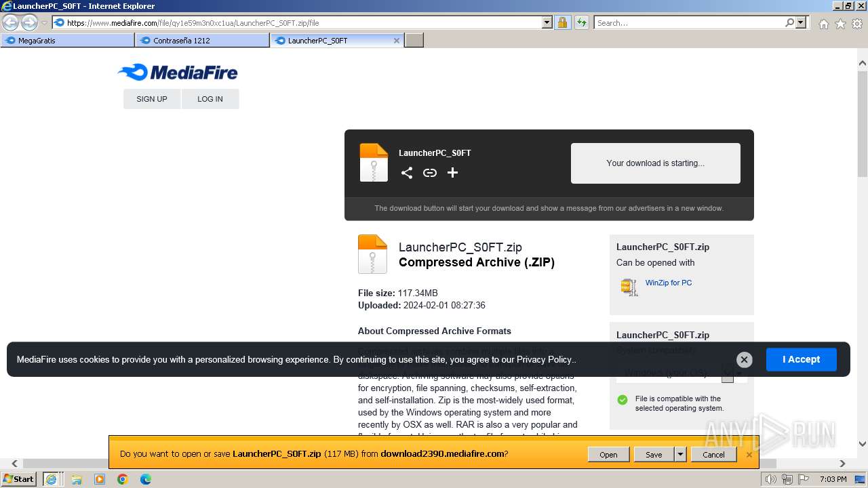Switch to the Contraseña 1212 tab
This screenshot has width=868, height=488.
click(203, 41)
